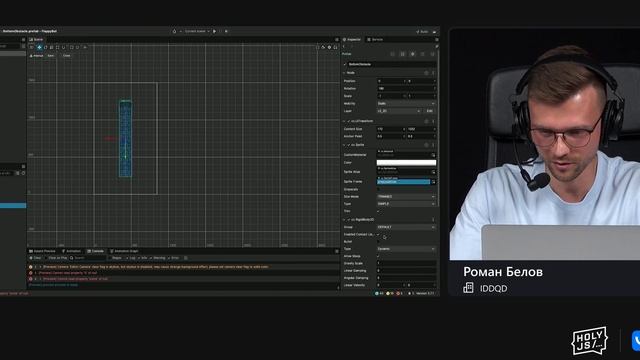Toggle the cc.UITransform enabled checkbox
The height and width of the screenshot is (360, 640).
pos(349,121)
